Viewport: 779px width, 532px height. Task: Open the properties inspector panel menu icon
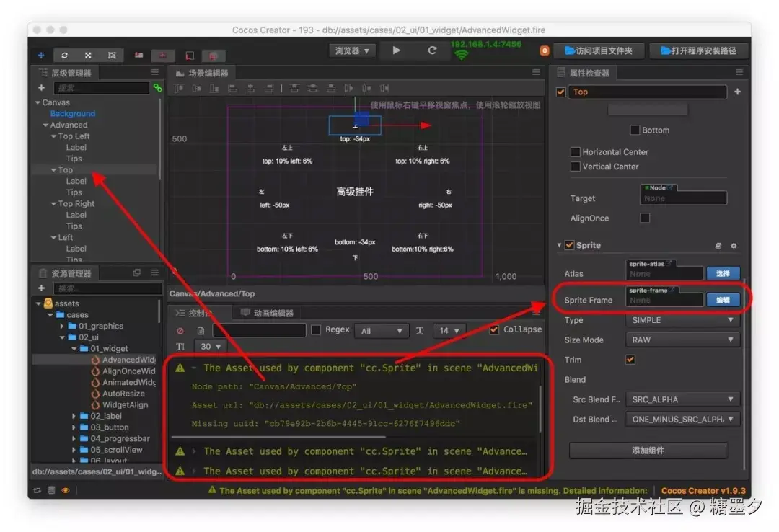click(739, 73)
